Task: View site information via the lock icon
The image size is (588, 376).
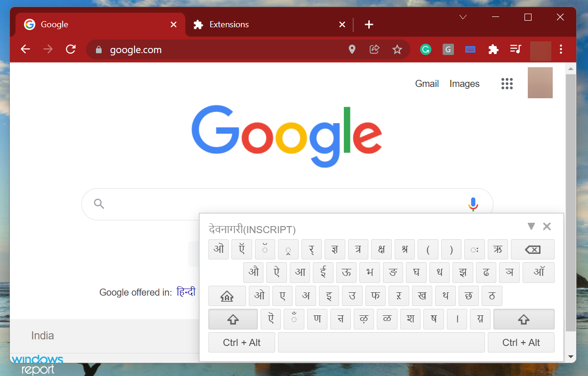Action: point(98,49)
